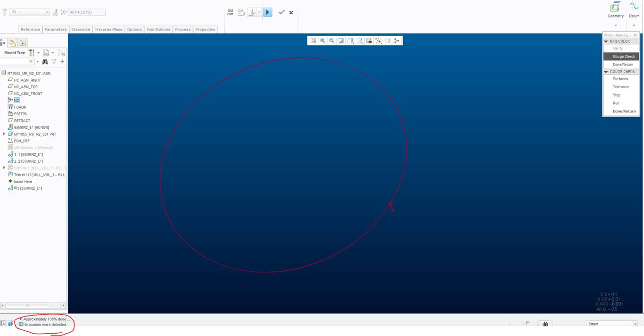Clear the model tree search field X

pos(31,61)
